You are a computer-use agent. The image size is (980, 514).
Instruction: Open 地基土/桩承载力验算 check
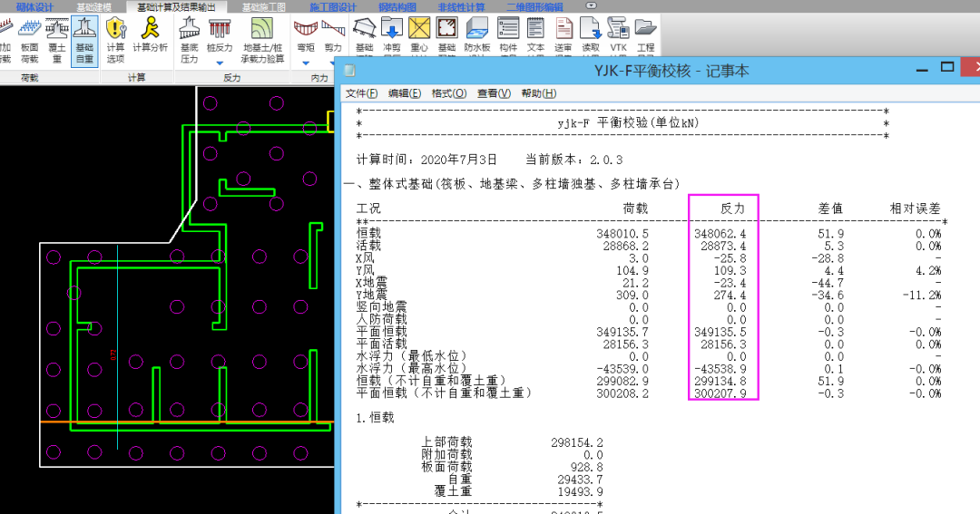click(262, 41)
